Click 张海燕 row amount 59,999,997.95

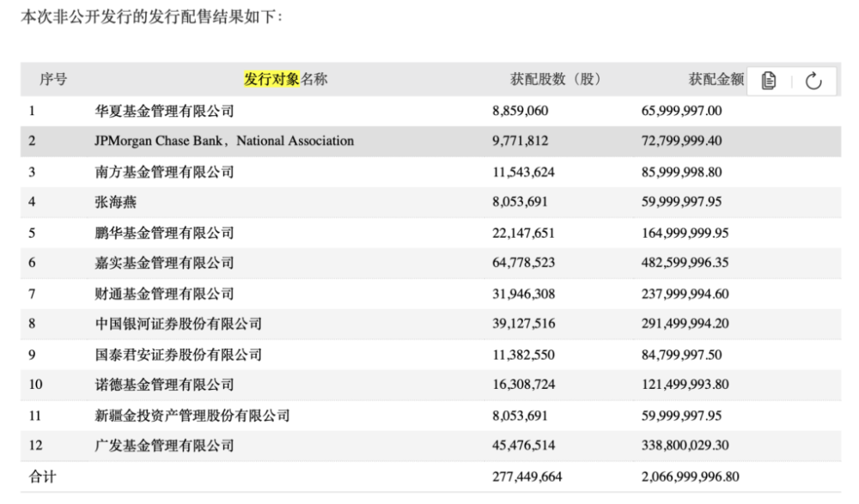point(681,202)
